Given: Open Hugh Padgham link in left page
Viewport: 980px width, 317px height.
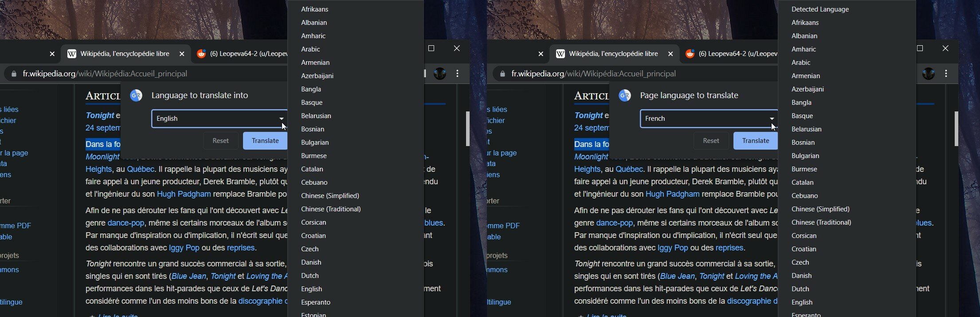Looking at the screenshot, I should pyautogui.click(x=184, y=194).
